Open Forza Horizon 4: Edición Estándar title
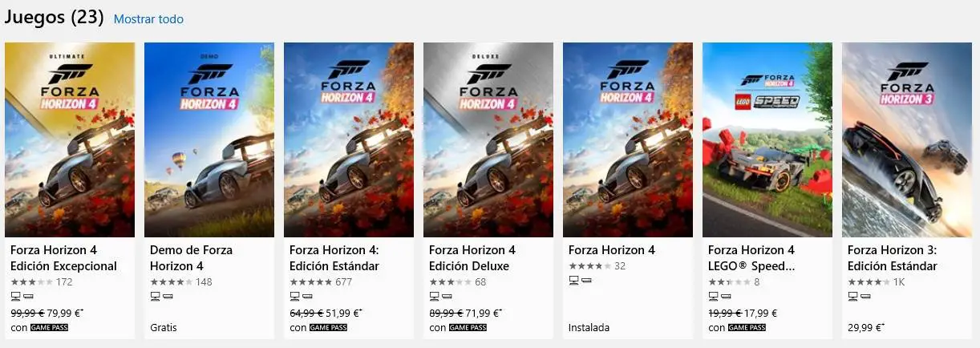The image size is (980, 348). [335, 258]
